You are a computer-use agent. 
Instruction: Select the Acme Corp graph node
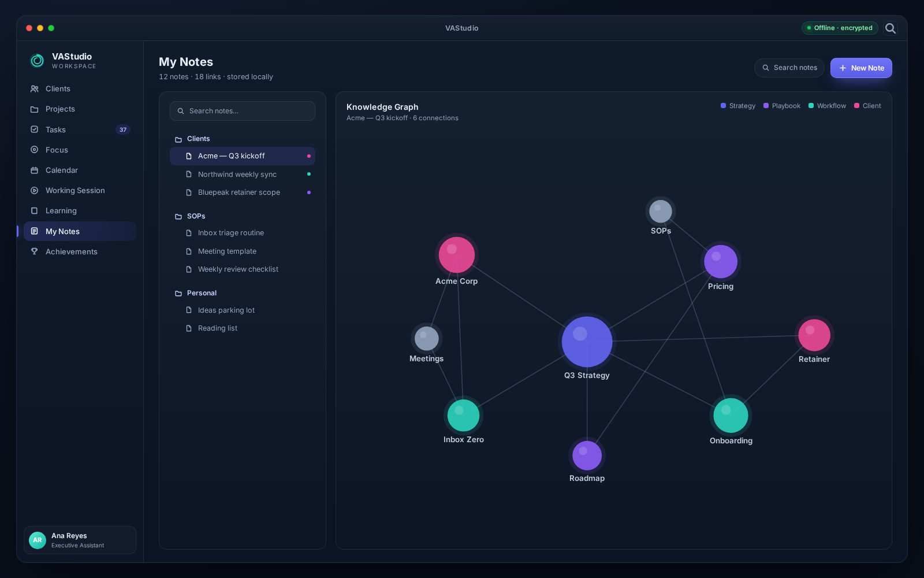pyautogui.click(x=457, y=255)
